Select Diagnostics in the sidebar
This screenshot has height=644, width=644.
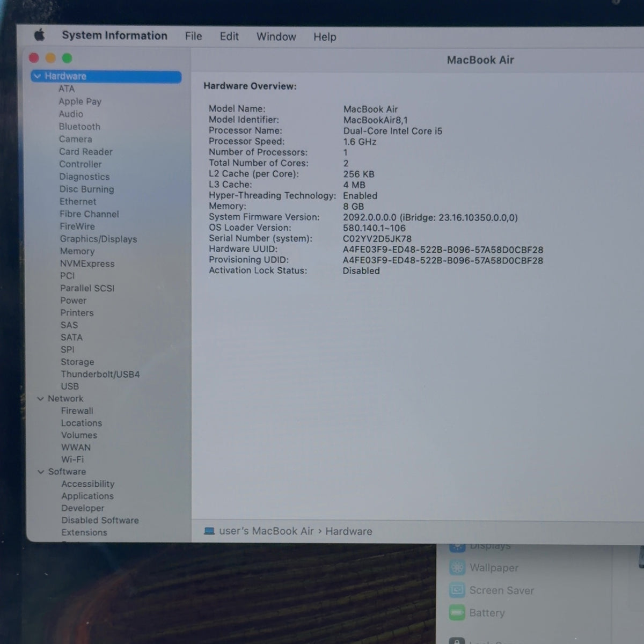(84, 177)
